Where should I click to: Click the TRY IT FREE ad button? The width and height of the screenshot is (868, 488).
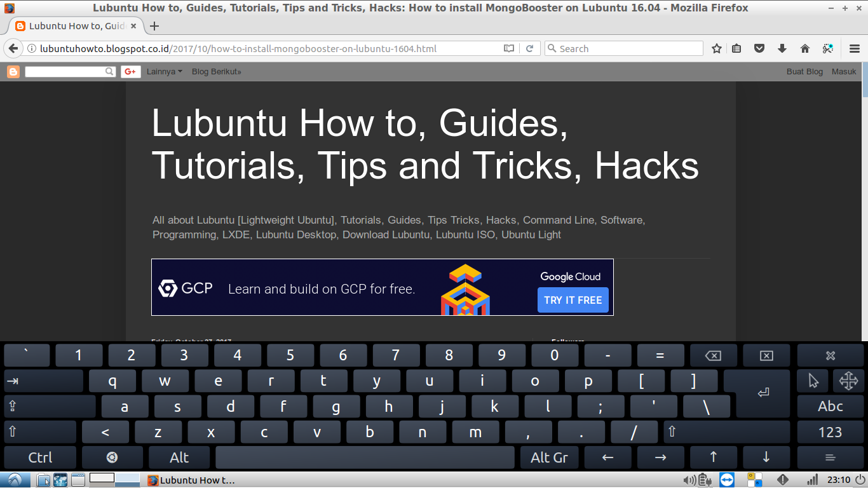click(573, 299)
